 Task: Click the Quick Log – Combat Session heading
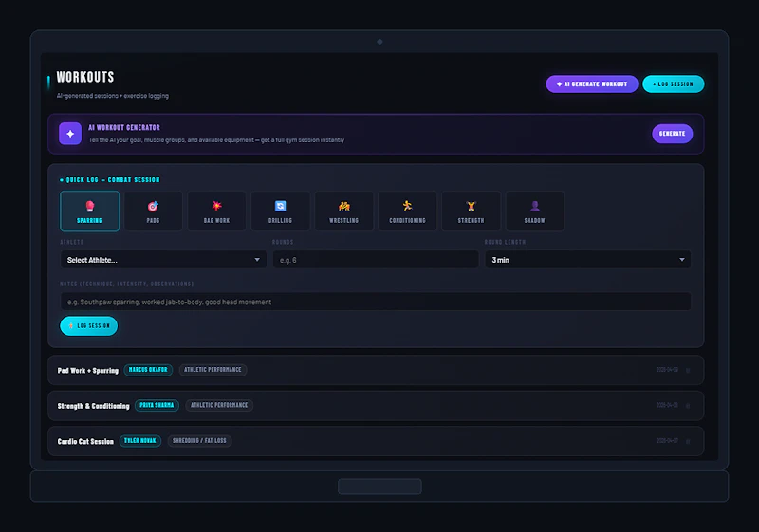coord(113,180)
